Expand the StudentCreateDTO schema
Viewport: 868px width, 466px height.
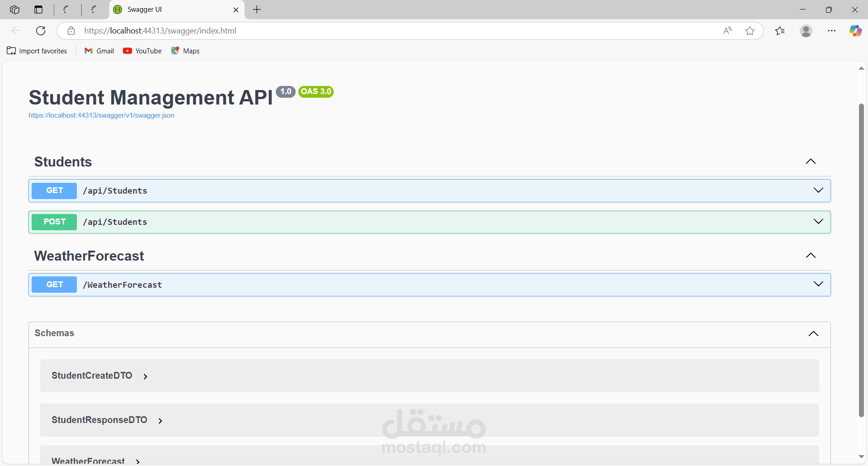click(146, 376)
